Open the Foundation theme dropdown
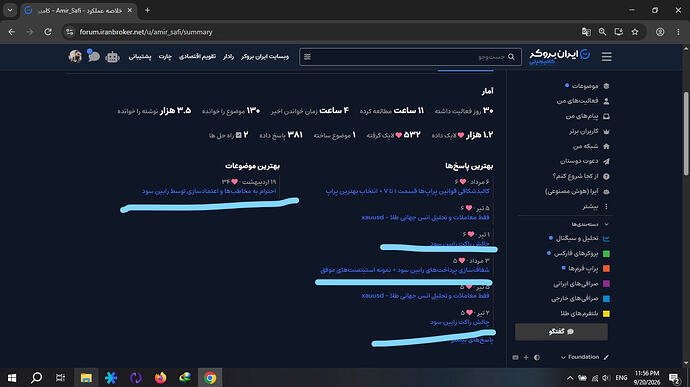 click(580, 357)
